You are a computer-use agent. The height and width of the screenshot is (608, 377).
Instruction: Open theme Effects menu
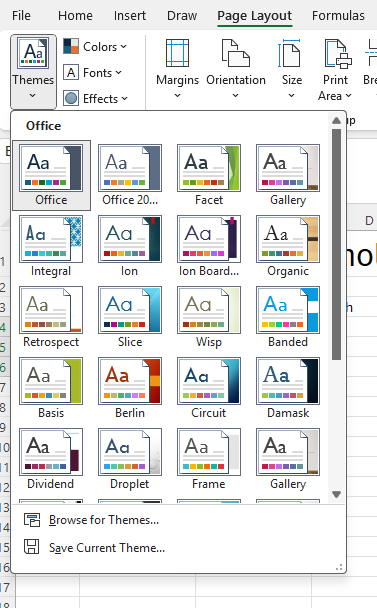pos(95,98)
